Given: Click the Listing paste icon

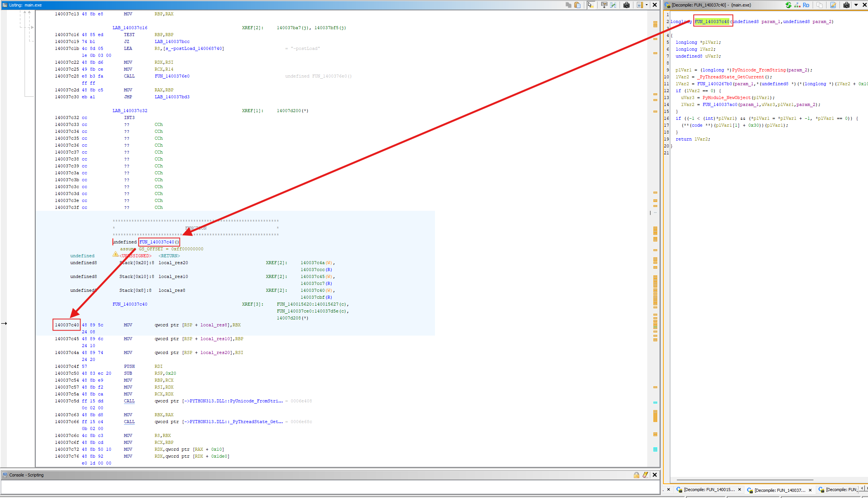Looking at the screenshot, I should pyautogui.click(x=577, y=5).
